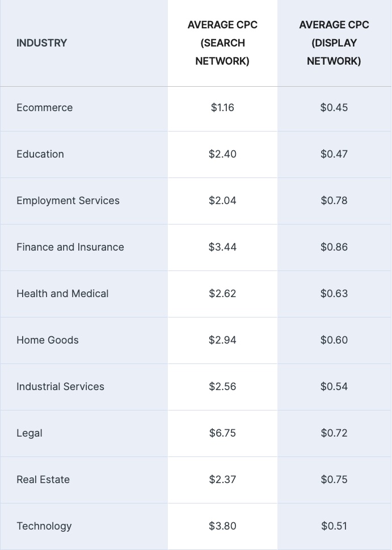The height and width of the screenshot is (550, 392).
Task: Click the Finance and Insurance label
Action: 70,247
